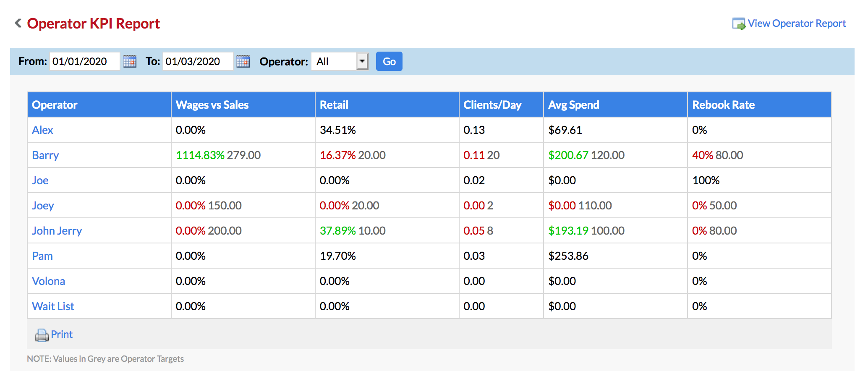Select Alex's 0.13 clients per day
868x371 pixels.
click(474, 130)
